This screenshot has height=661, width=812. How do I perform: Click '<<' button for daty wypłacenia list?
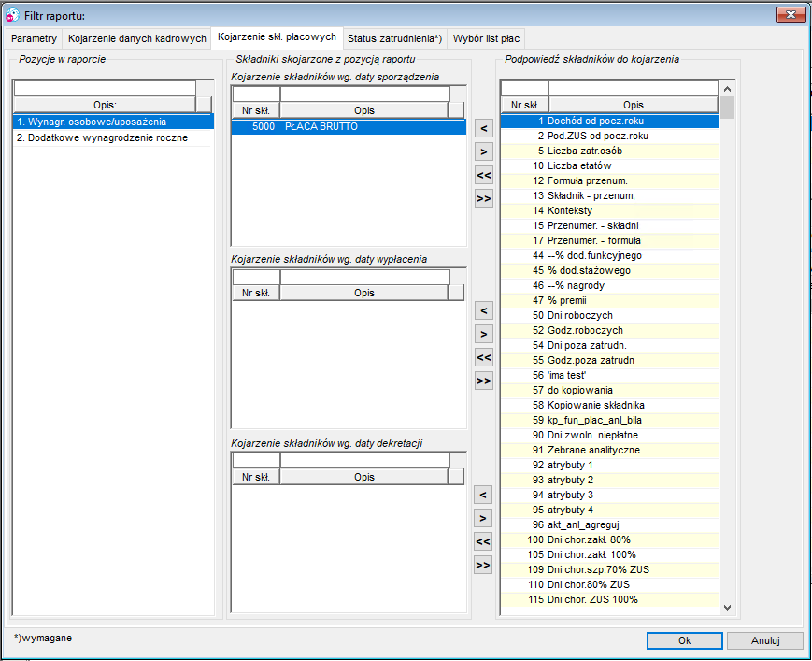(x=484, y=357)
